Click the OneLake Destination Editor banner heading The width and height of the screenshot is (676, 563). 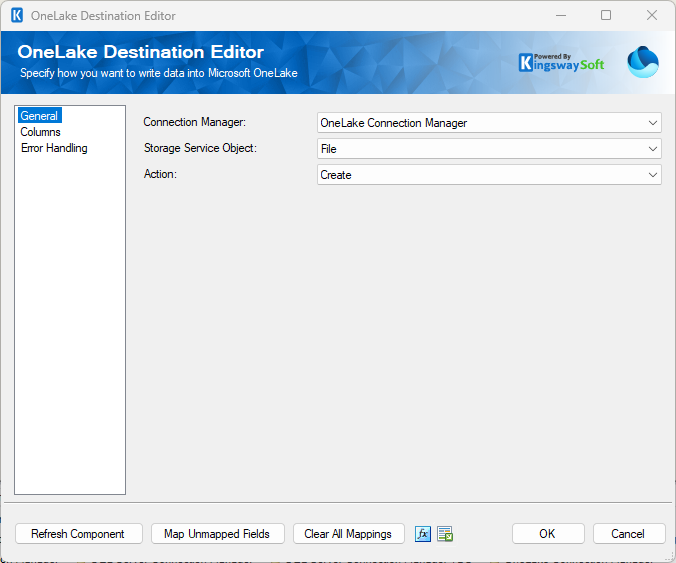click(x=141, y=52)
